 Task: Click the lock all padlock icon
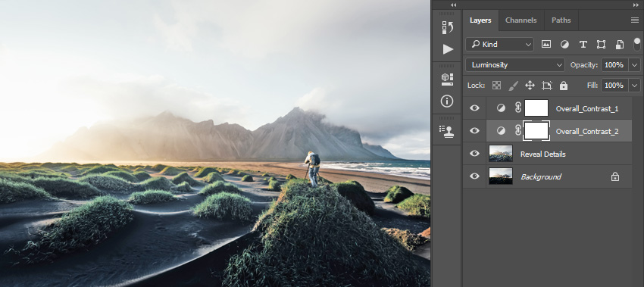point(564,86)
